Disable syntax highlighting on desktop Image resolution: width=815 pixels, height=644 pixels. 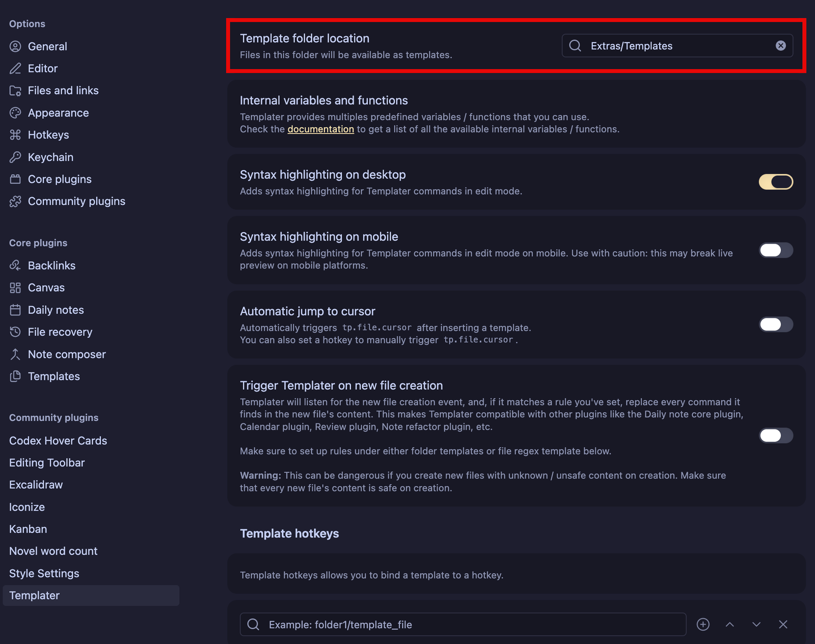tap(775, 182)
